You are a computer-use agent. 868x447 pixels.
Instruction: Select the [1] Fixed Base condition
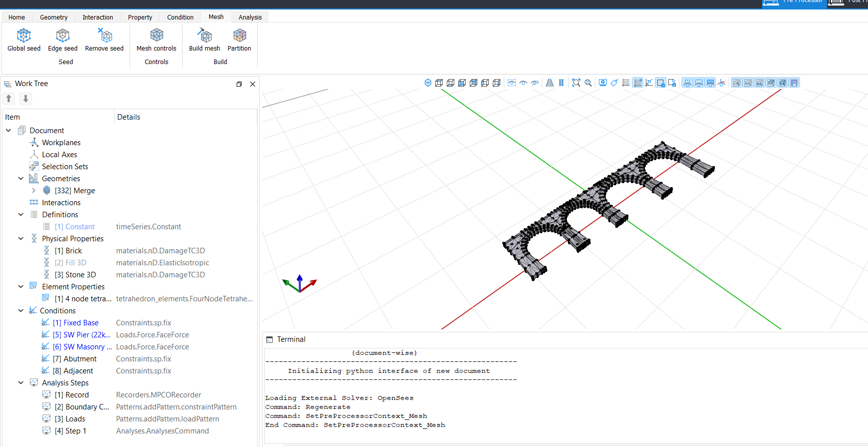pyautogui.click(x=76, y=323)
